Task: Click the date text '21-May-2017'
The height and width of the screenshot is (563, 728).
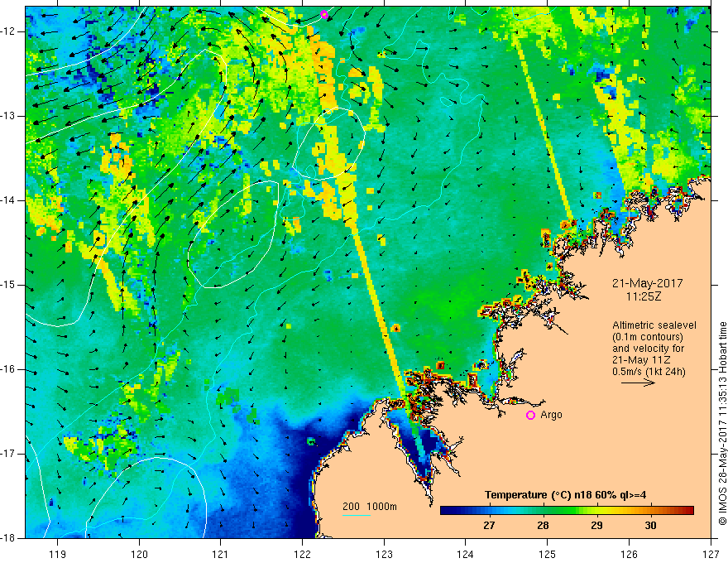Action: [647, 283]
